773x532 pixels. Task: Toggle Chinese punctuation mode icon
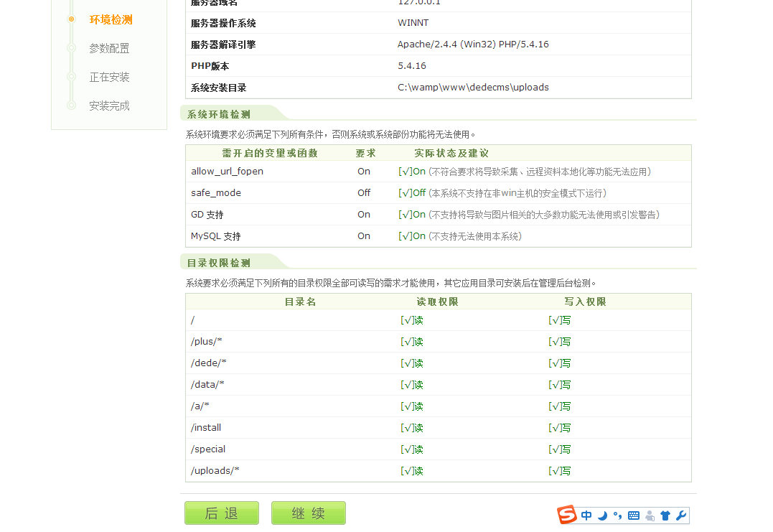tap(618, 515)
